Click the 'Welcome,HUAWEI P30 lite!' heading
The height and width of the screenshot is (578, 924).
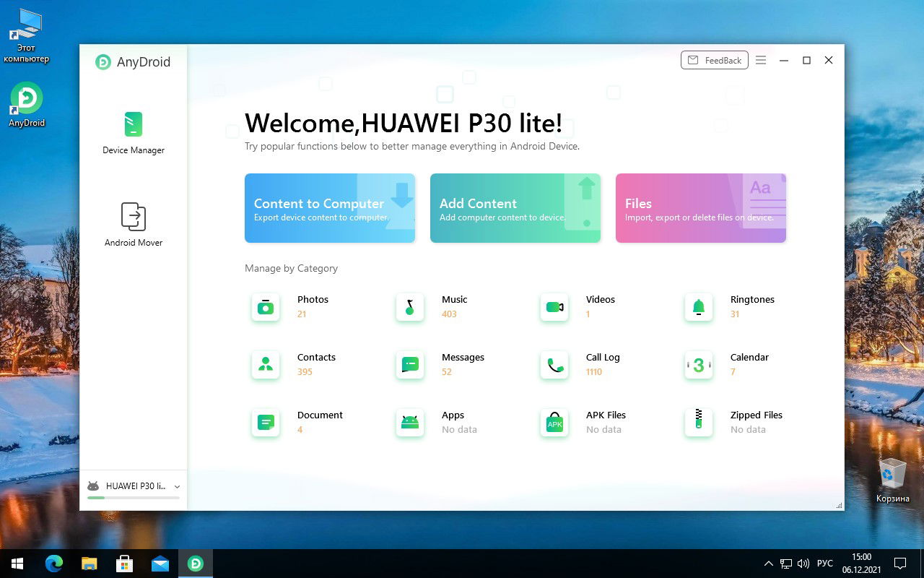tap(403, 123)
